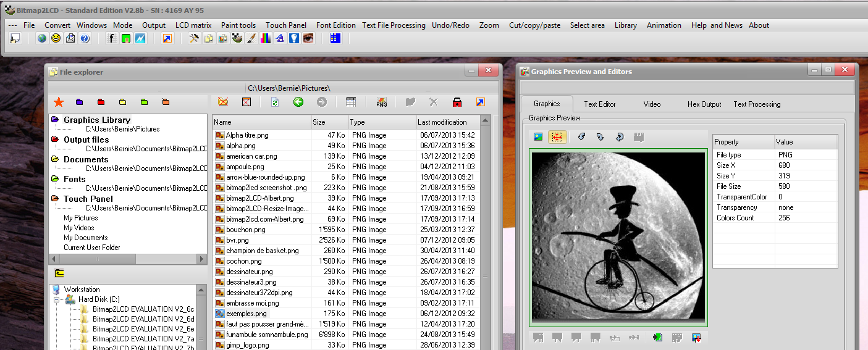Switch to the Hex Output tab

(x=704, y=104)
